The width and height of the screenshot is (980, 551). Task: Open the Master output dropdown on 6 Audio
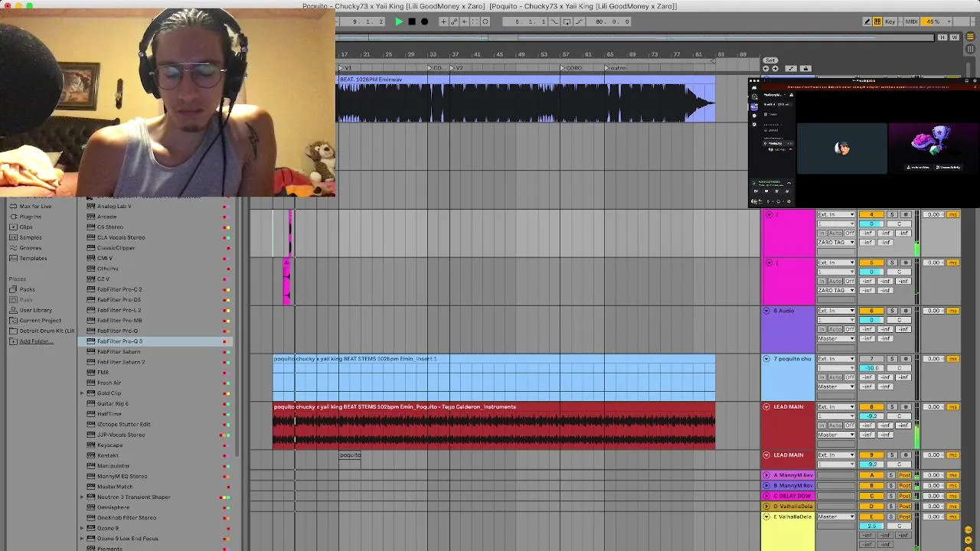(836, 338)
